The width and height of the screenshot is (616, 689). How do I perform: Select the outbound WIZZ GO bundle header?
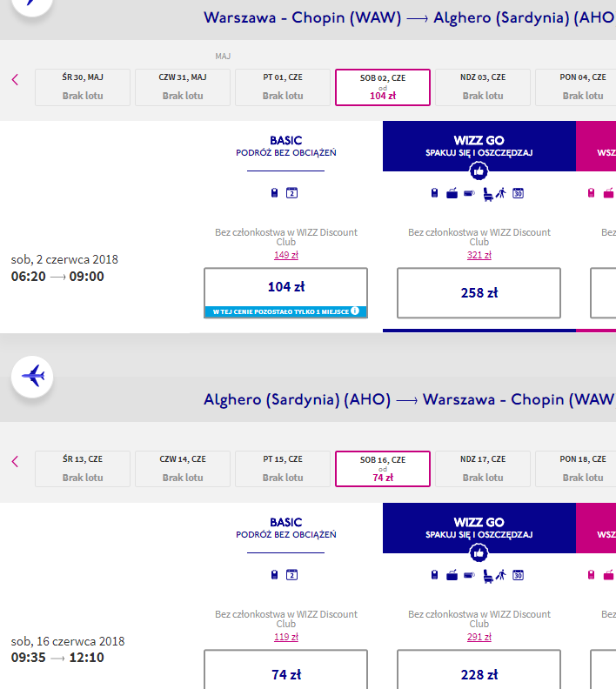(479, 146)
